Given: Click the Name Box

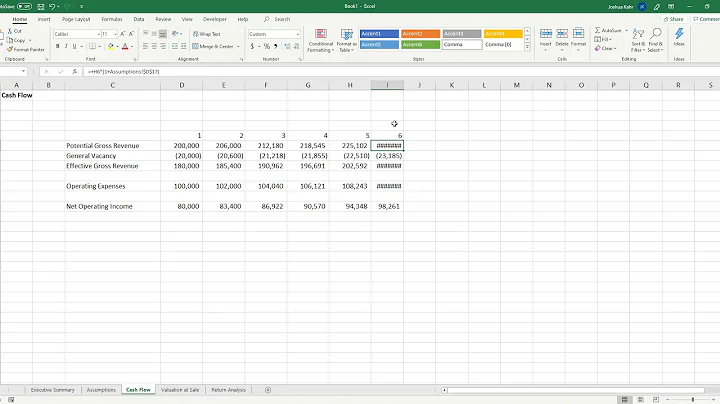Looking at the screenshot, I should pyautogui.click(x=11, y=72).
